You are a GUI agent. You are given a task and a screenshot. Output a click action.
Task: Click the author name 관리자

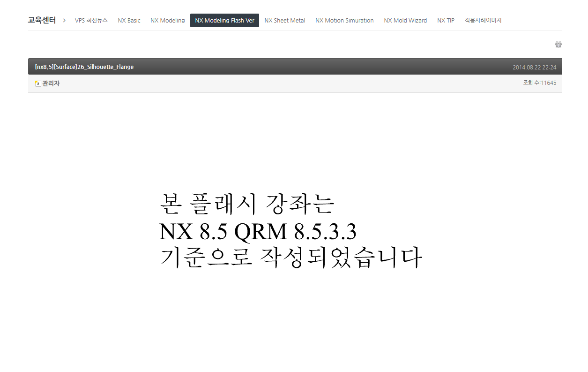51,84
